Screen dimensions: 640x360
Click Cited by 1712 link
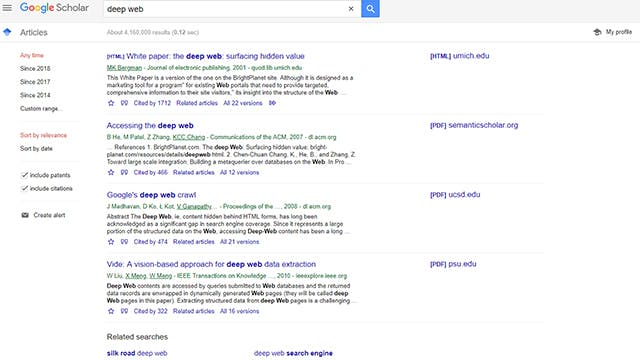click(x=152, y=103)
